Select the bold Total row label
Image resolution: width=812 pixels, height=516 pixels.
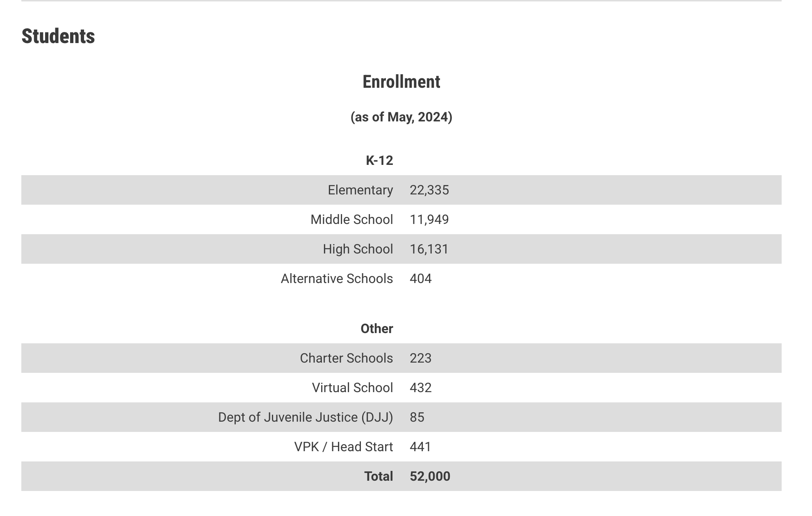378,476
